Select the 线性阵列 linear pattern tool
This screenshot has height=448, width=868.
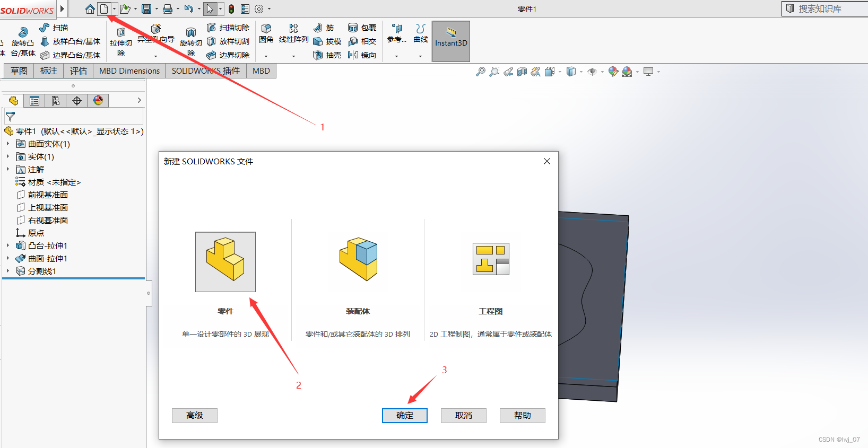point(293,33)
